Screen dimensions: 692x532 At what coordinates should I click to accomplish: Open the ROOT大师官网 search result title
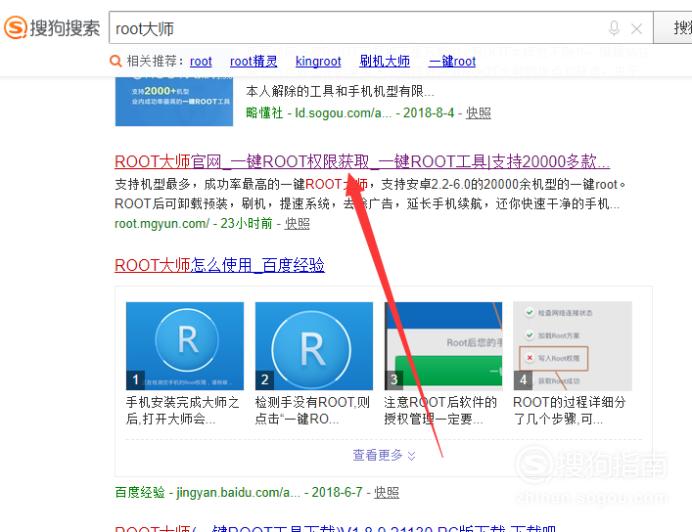(x=362, y=162)
